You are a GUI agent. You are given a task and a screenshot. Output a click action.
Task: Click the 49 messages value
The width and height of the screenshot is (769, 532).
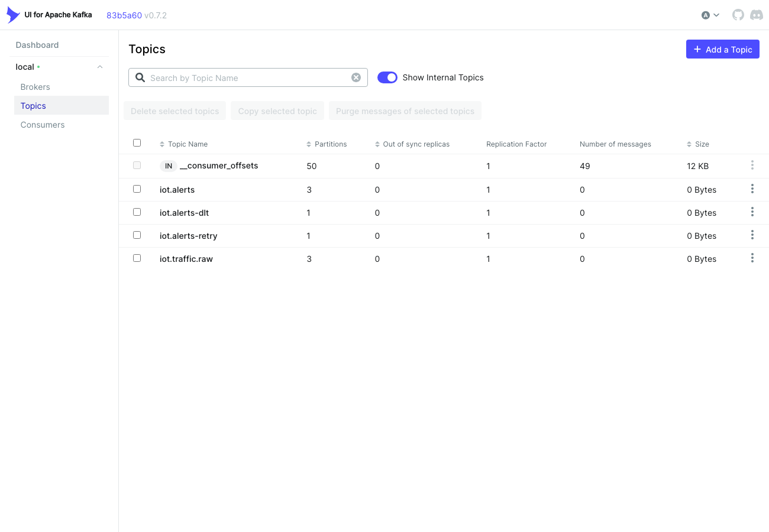(585, 166)
